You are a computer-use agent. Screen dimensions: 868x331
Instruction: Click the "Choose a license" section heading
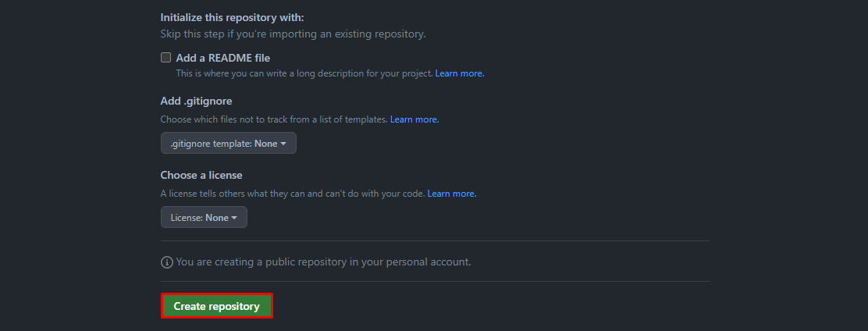tap(201, 175)
